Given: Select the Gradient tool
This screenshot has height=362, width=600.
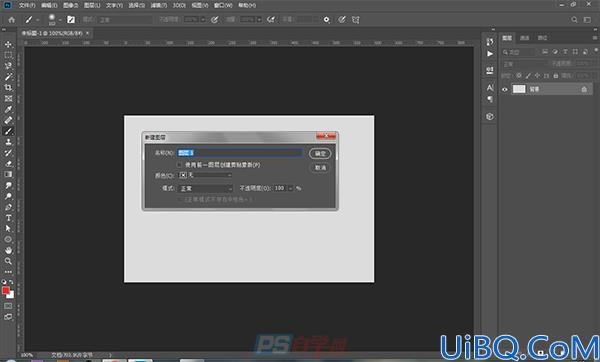Looking at the screenshot, I should [x=8, y=174].
